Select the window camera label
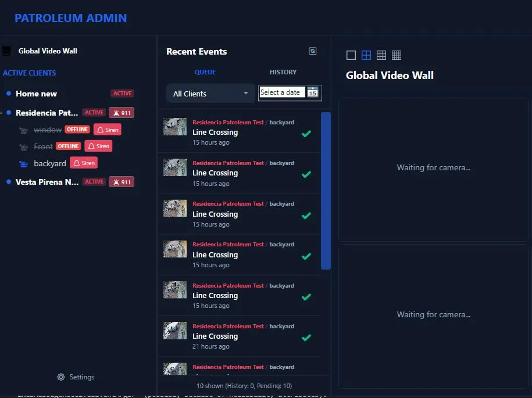This screenshot has height=398, width=532. click(48, 130)
